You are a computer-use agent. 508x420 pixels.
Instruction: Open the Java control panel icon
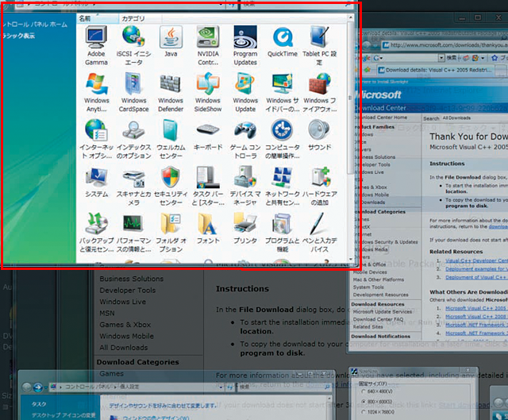171,42
